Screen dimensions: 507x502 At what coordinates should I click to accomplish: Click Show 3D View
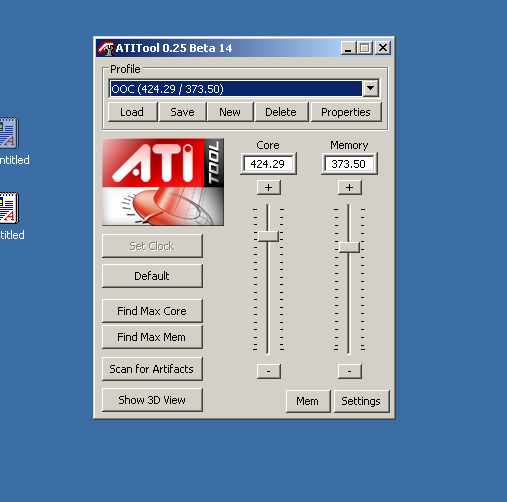tap(152, 400)
